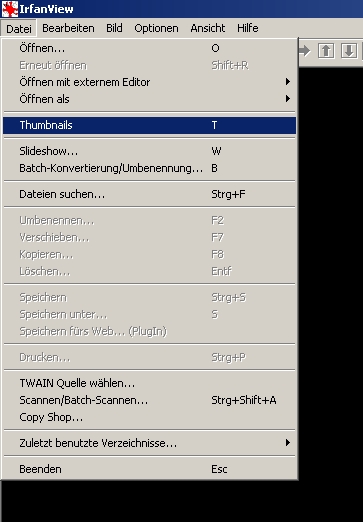Open the Optionen menu
This screenshot has height=522, width=363.
click(x=156, y=28)
